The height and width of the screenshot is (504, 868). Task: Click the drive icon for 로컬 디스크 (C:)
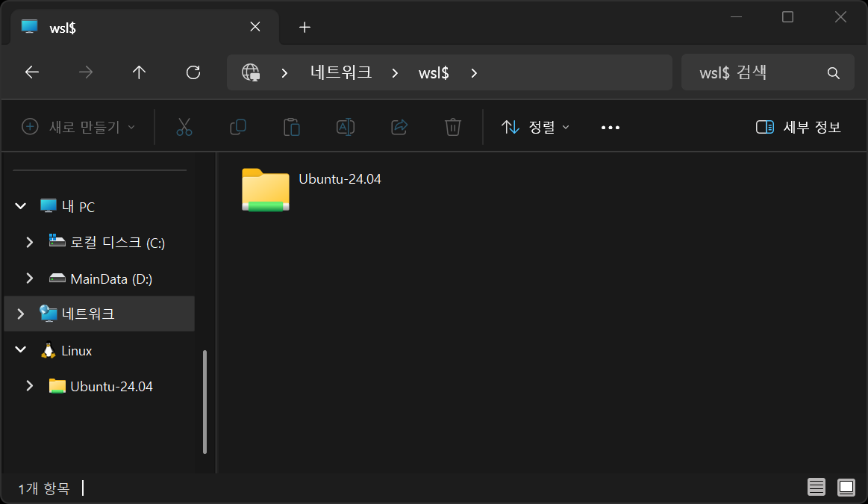tap(57, 241)
